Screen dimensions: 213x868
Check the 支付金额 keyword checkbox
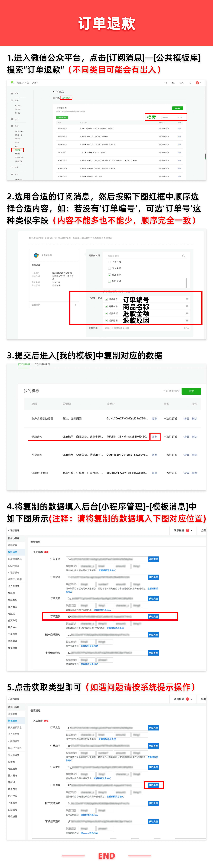(x=109, y=268)
